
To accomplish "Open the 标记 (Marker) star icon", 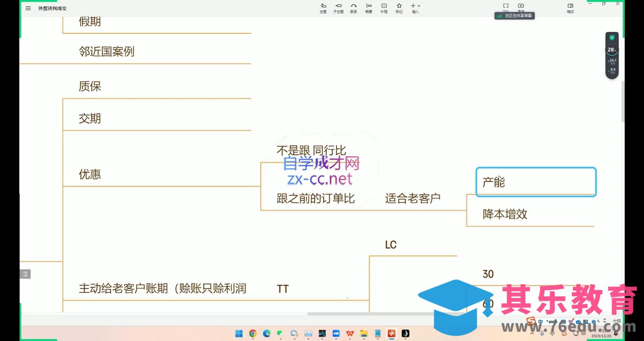I will click(x=399, y=7).
